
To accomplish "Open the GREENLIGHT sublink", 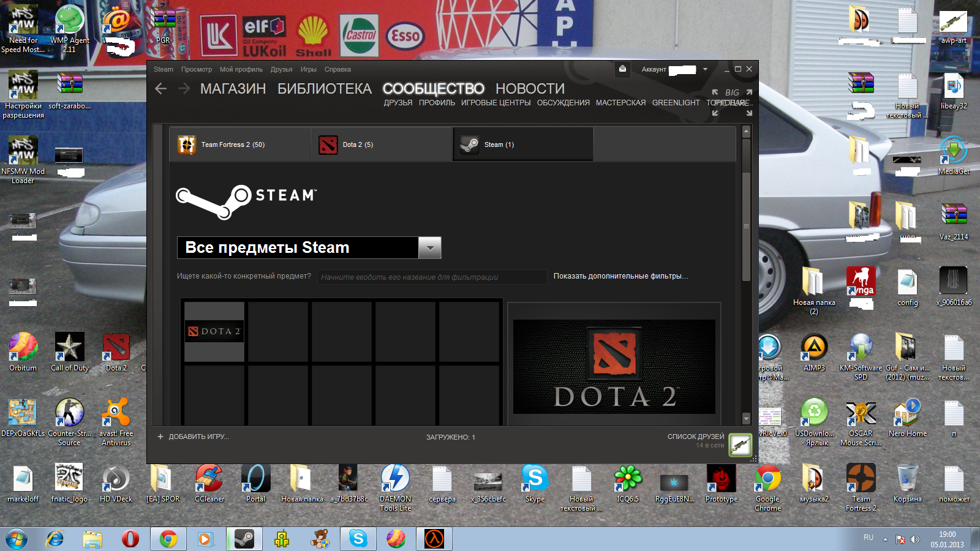I will click(676, 103).
